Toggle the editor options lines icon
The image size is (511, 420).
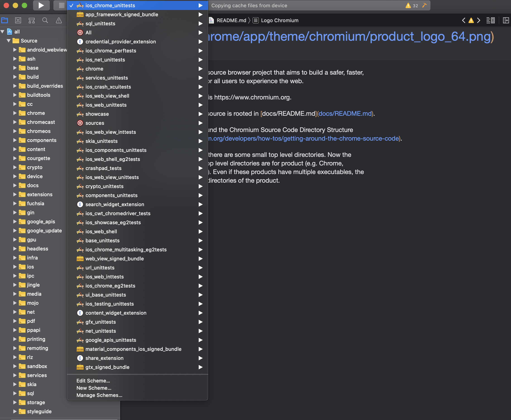490,21
